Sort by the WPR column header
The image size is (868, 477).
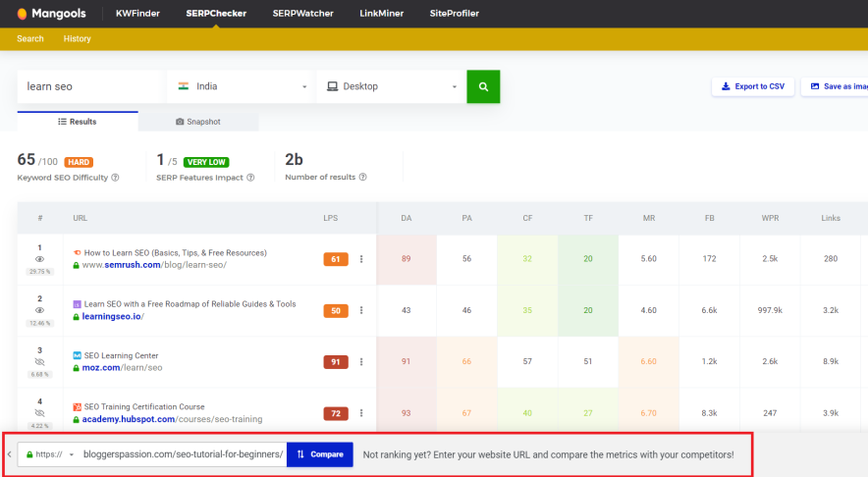[x=770, y=218]
